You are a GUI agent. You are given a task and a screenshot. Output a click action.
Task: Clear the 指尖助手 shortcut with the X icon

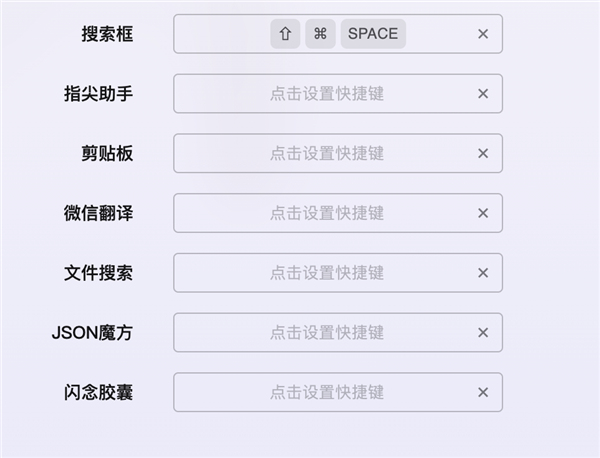coord(483,94)
